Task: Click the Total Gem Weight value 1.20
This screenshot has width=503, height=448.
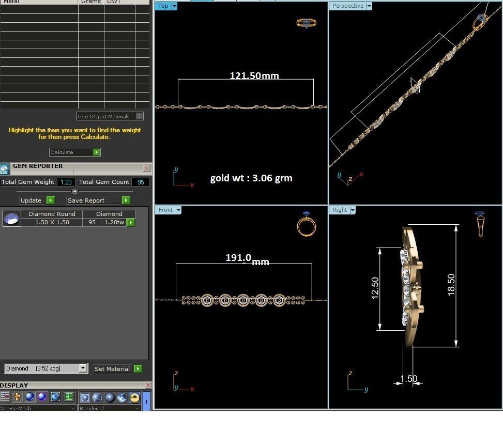Action: [66, 182]
